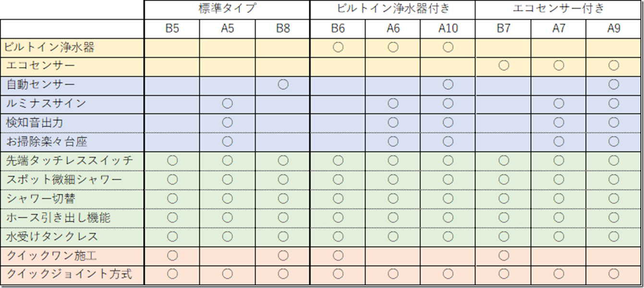Click the circle for 自動センサー under A10

coord(448,84)
